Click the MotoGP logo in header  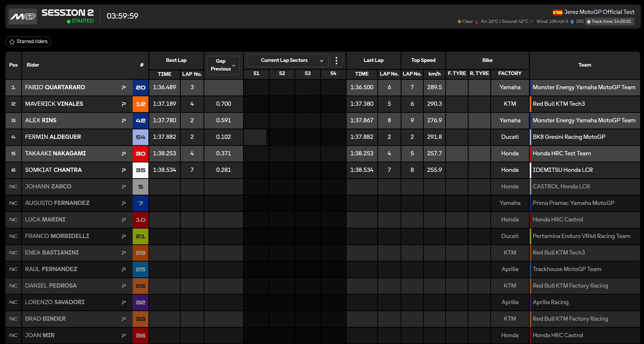tap(23, 17)
